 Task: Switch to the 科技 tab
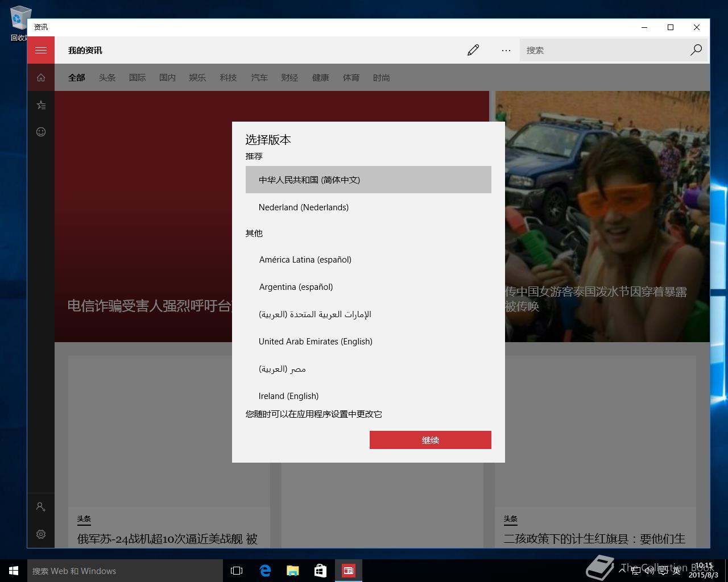228,78
